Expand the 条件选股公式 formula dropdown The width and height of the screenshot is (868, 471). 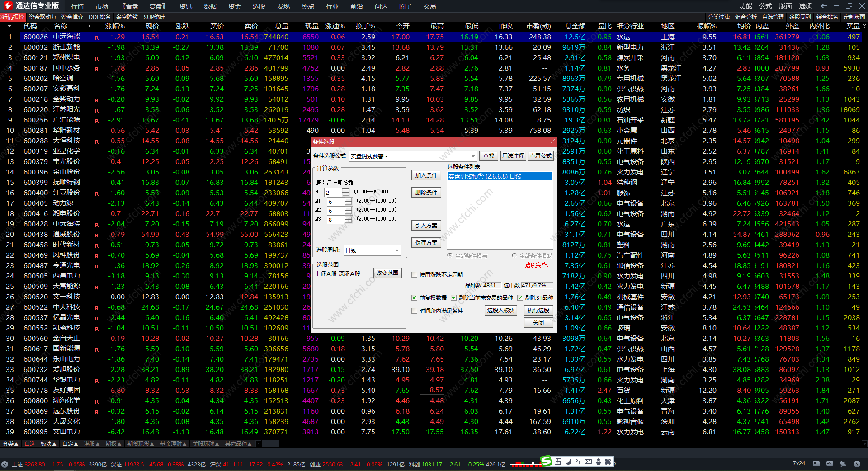coord(473,156)
